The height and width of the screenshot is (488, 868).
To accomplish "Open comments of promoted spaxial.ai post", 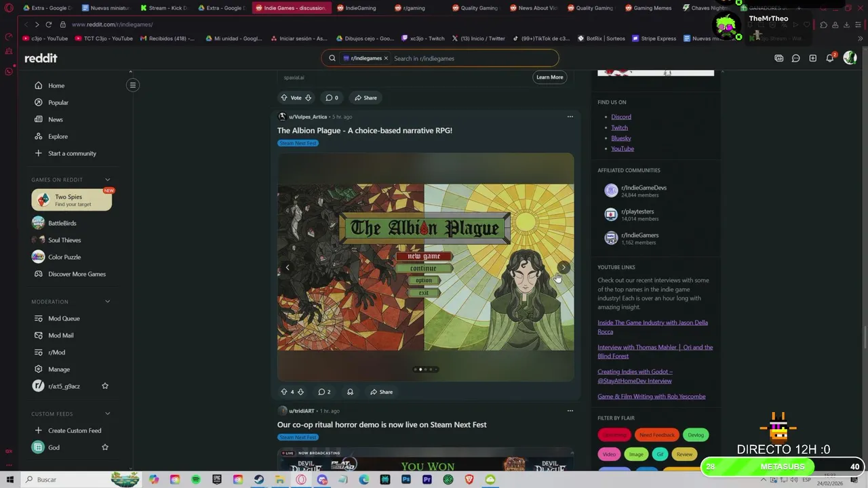I will [332, 98].
